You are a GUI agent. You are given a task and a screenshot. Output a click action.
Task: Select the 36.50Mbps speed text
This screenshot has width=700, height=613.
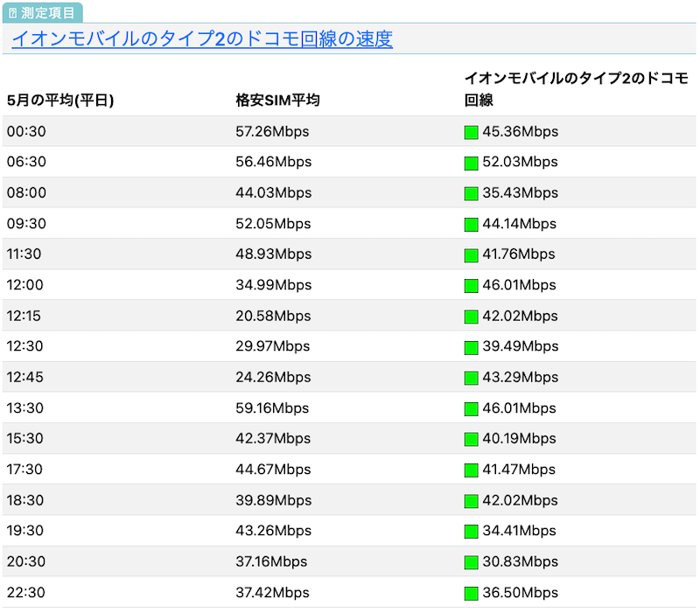(x=521, y=593)
